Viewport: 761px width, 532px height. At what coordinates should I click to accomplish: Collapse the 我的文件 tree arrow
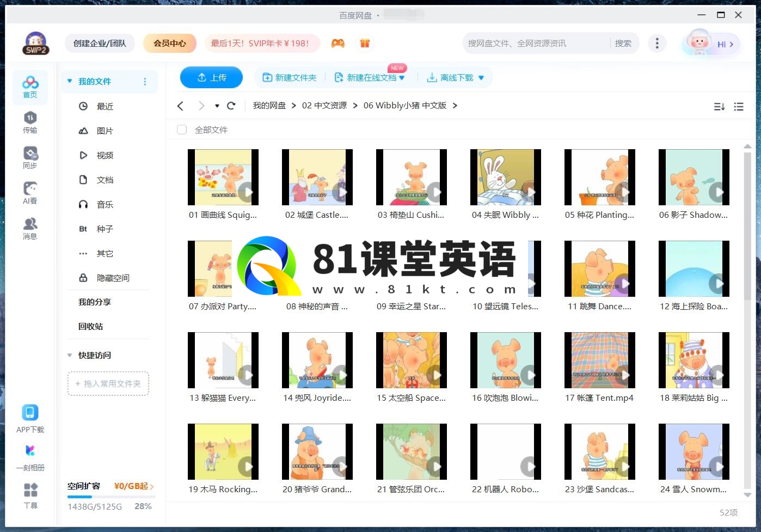pos(70,81)
